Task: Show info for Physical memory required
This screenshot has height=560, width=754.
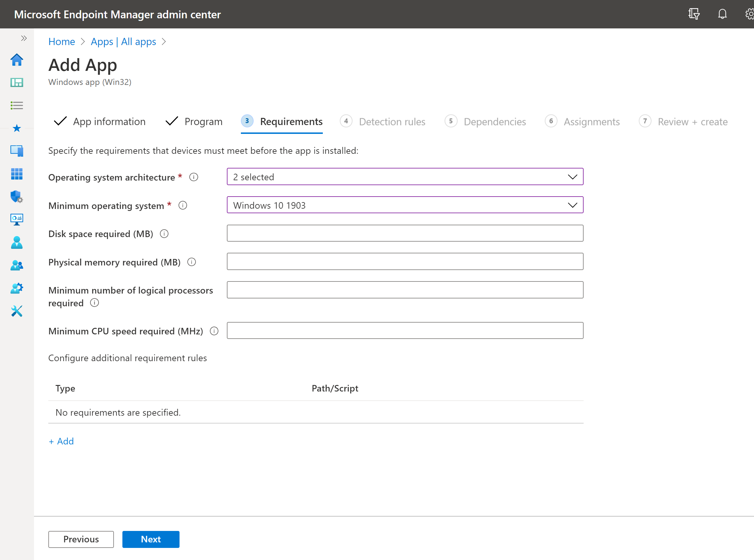Action: [192, 262]
